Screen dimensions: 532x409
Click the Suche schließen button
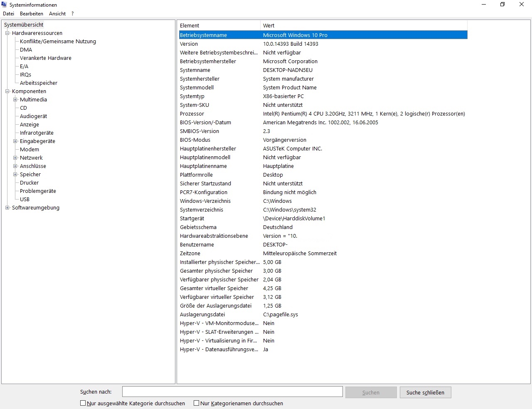[425, 392]
